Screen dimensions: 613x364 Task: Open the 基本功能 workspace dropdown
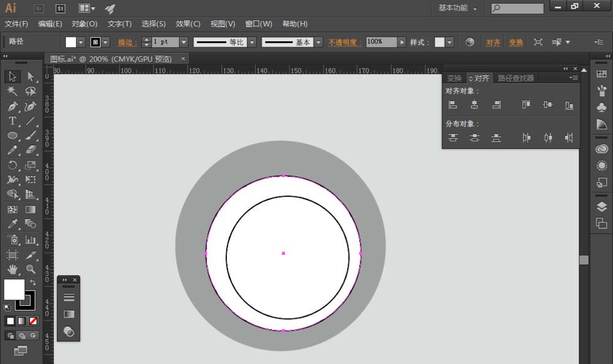coord(457,8)
